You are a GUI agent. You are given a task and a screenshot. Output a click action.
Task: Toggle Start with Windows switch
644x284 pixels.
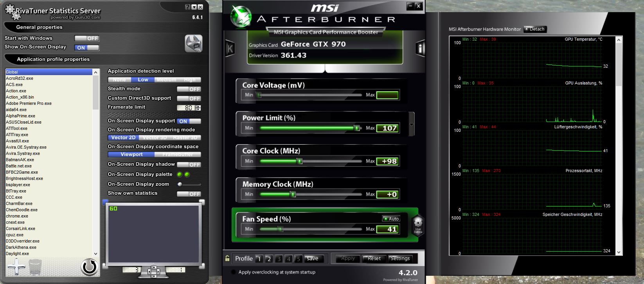87,38
